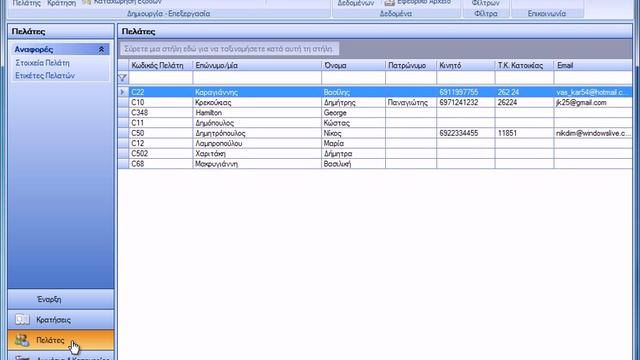Click filter box under Email

pos(593,78)
